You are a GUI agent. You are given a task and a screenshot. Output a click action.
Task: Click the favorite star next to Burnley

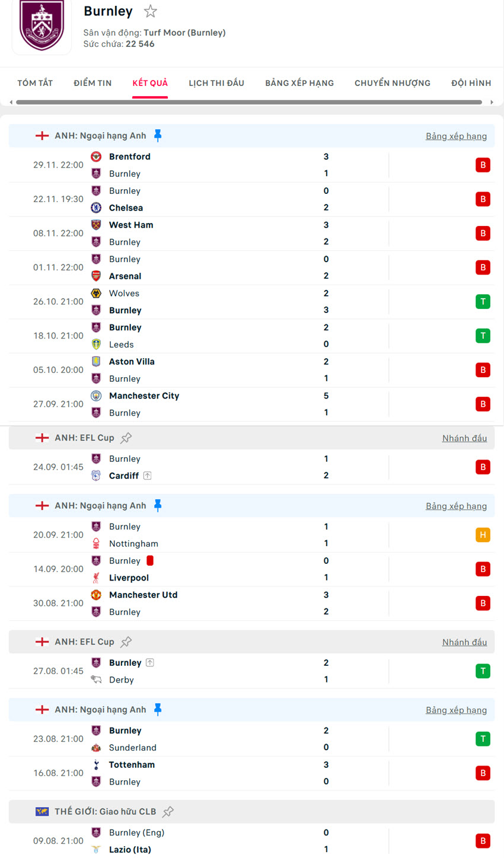[x=151, y=11]
